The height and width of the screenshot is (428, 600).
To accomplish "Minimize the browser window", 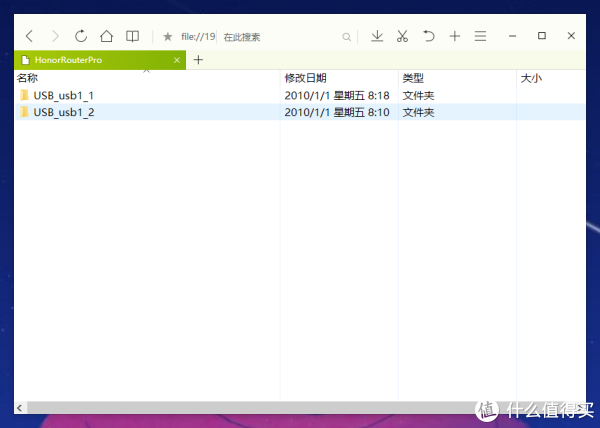I will tap(512, 36).
